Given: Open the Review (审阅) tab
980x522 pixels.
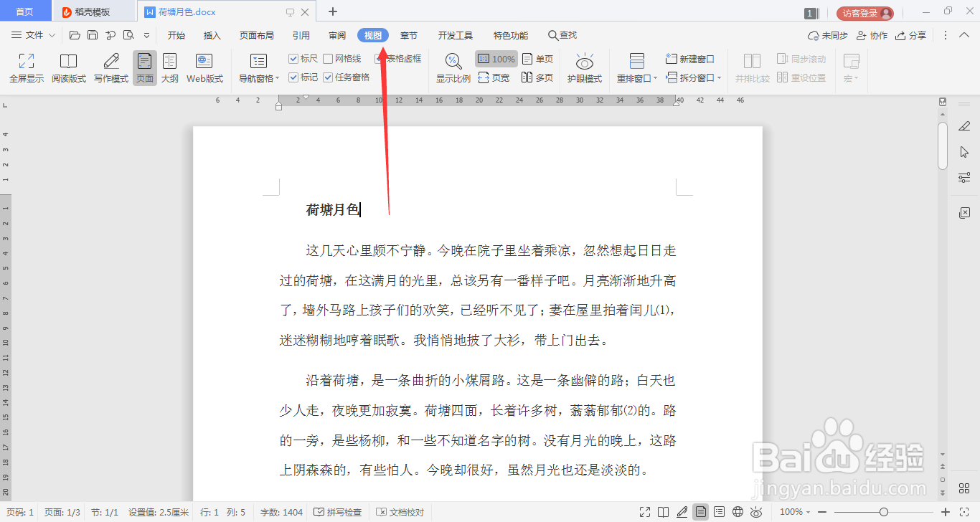Looking at the screenshot, I should pyautogui.click(x=337, y=35).
